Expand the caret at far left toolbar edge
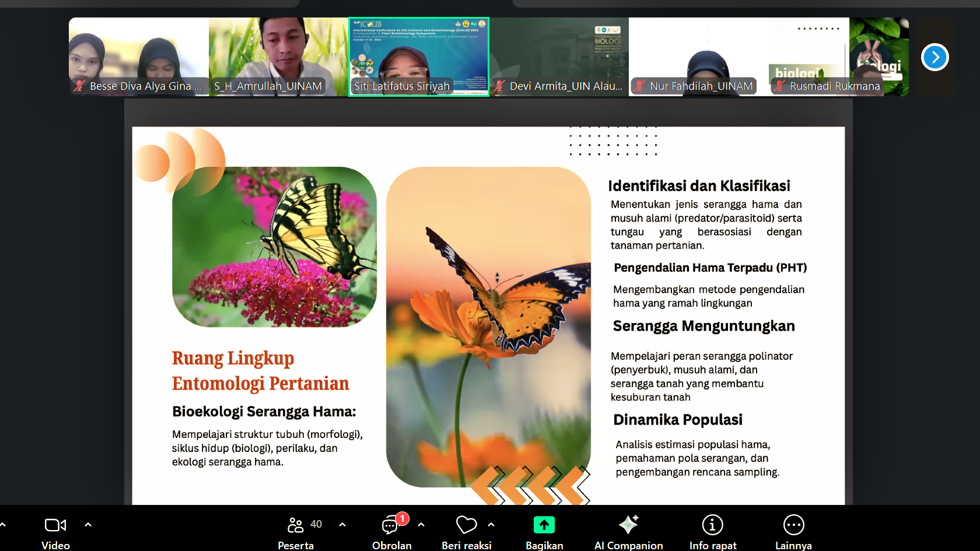Image resolution: width=980 pixels, height=551 pixels. point(3,525)
